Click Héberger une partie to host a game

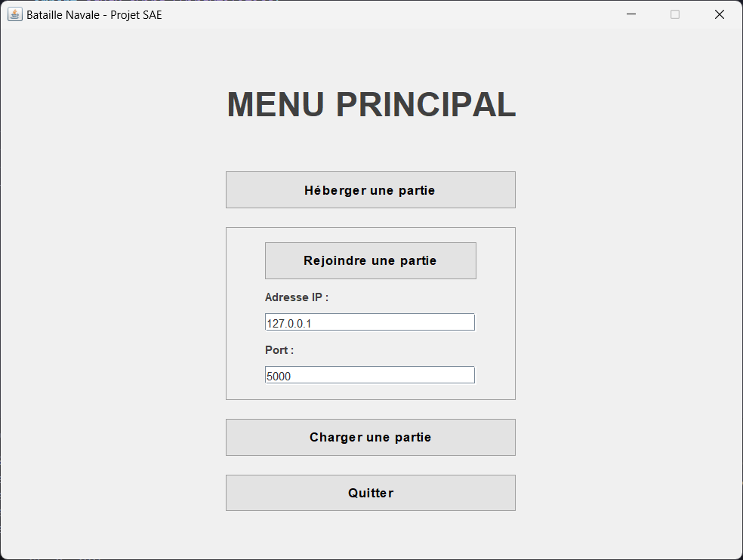point(370,189)
